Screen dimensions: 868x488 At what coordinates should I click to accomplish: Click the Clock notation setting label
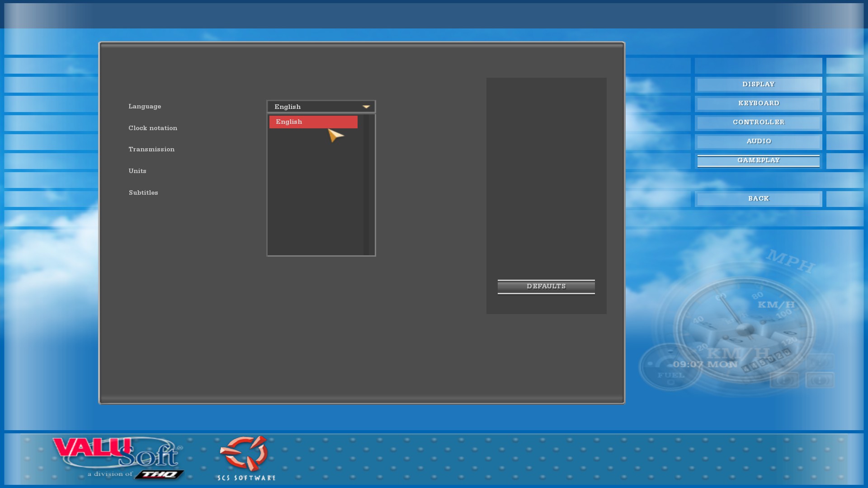coord(153,128)
